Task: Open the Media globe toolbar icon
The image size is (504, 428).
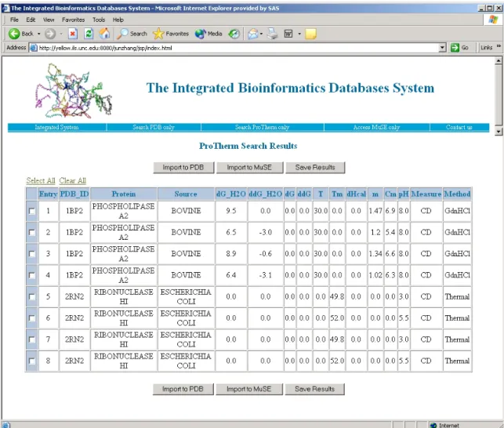Action: coord(200,34)
